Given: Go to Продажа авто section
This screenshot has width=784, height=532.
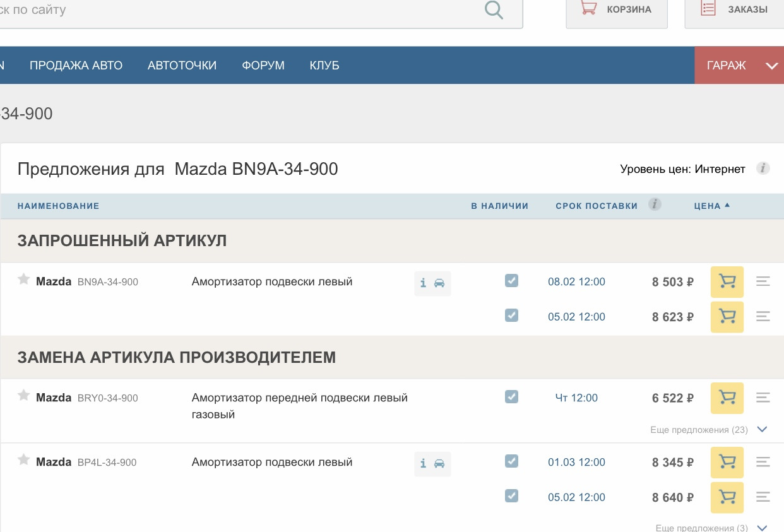Looking at the screenshot, I should click(x=76, y=65).
